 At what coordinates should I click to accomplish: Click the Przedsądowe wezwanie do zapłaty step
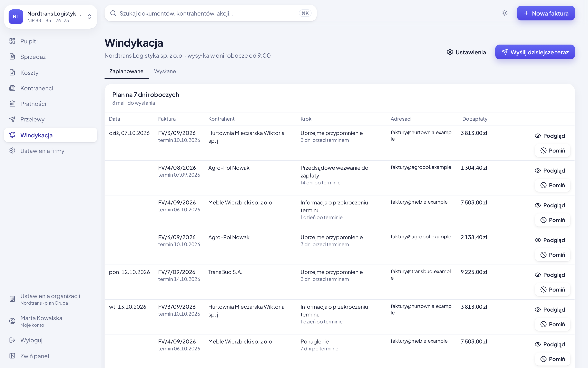[x=334, y=172]
